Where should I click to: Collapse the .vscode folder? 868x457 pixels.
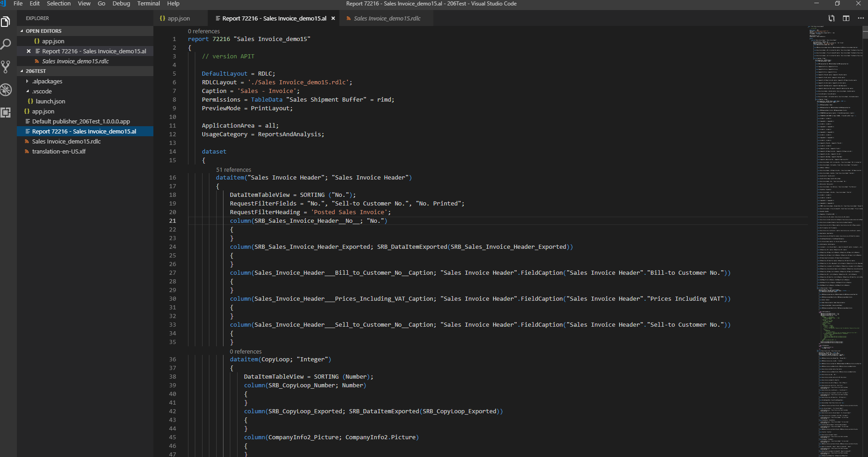coord(27,91)
